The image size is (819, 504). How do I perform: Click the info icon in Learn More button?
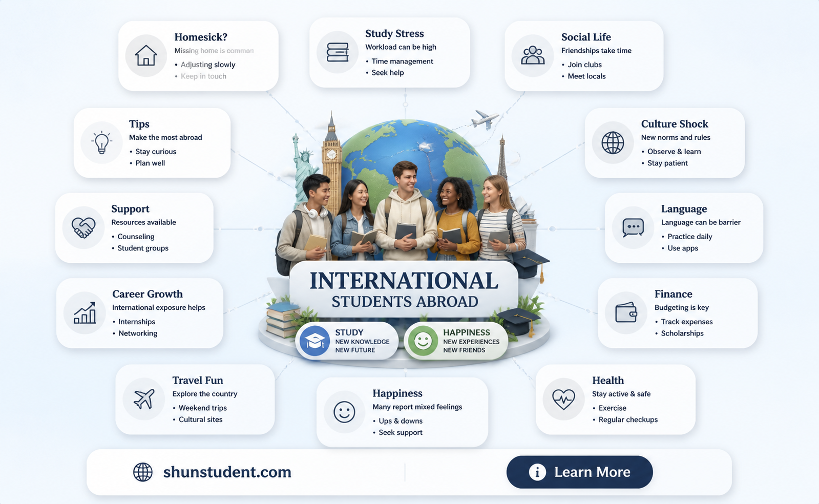pyautogui.click(x=537, y=472)
